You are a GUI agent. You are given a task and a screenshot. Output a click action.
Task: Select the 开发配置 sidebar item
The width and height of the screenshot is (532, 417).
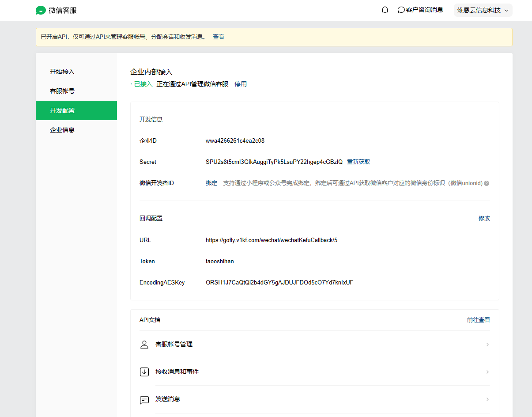(76, 110)
